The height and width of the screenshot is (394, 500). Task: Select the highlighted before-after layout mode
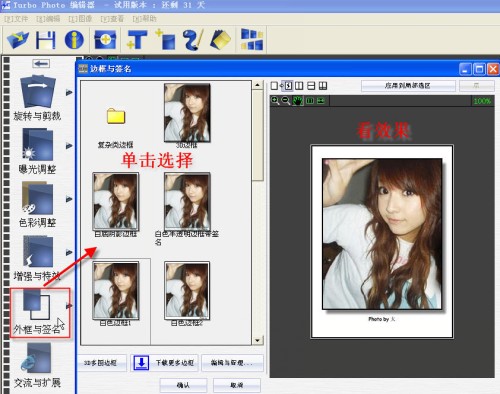288,86
